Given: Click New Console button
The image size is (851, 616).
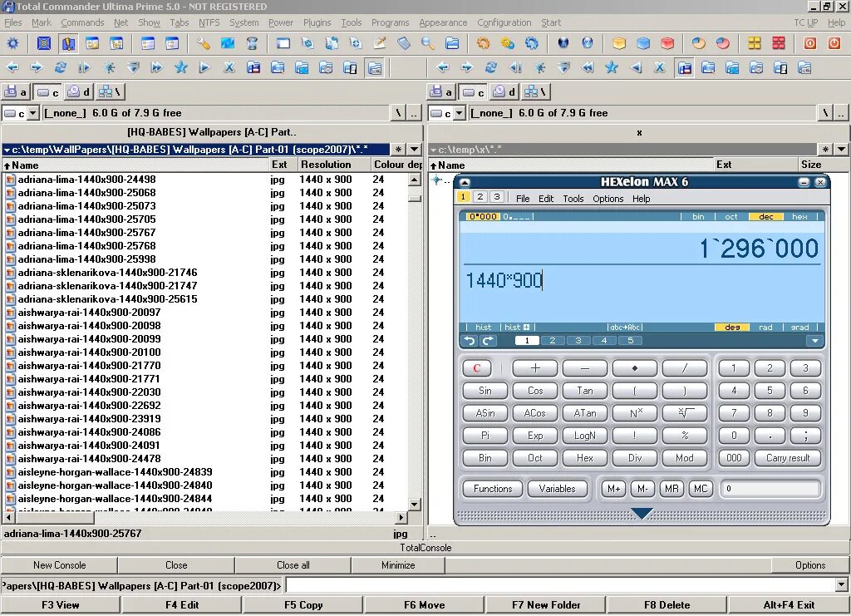Looking at the screenshot, I should click(x=59, y=565).
